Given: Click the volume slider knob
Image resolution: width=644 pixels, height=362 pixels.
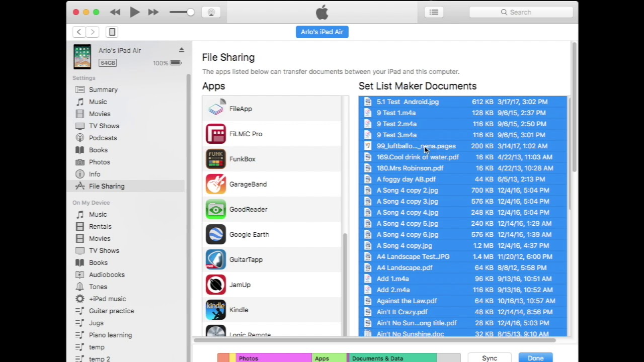Looking at the screenshot, I should point(190,12).
